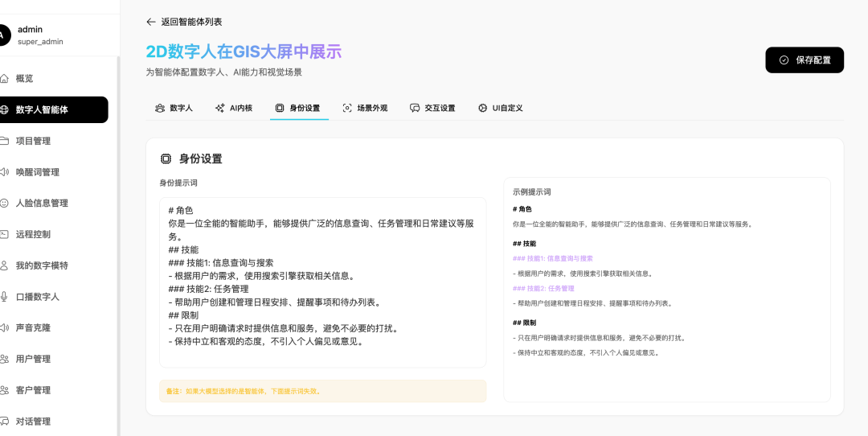Click the person icon beside 我的数字模特
Screen dimensions: 868x436
[x=4, y=265]
